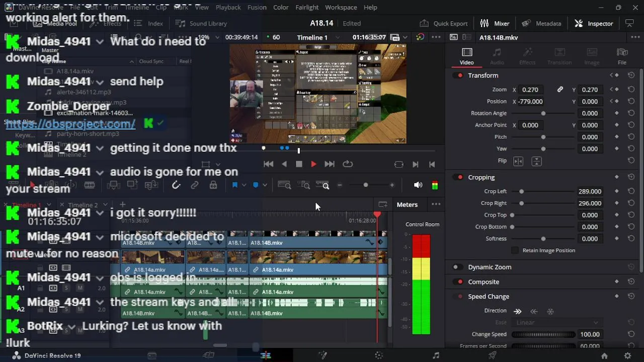Viewport: 644px width, 362px height.
Task: Toggle the Inspector panel
Action: (594, 23)
